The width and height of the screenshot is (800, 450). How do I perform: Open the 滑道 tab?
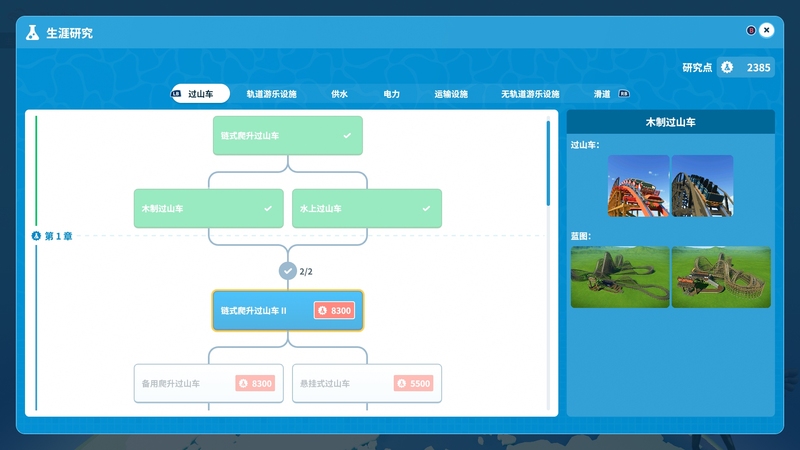603,94
